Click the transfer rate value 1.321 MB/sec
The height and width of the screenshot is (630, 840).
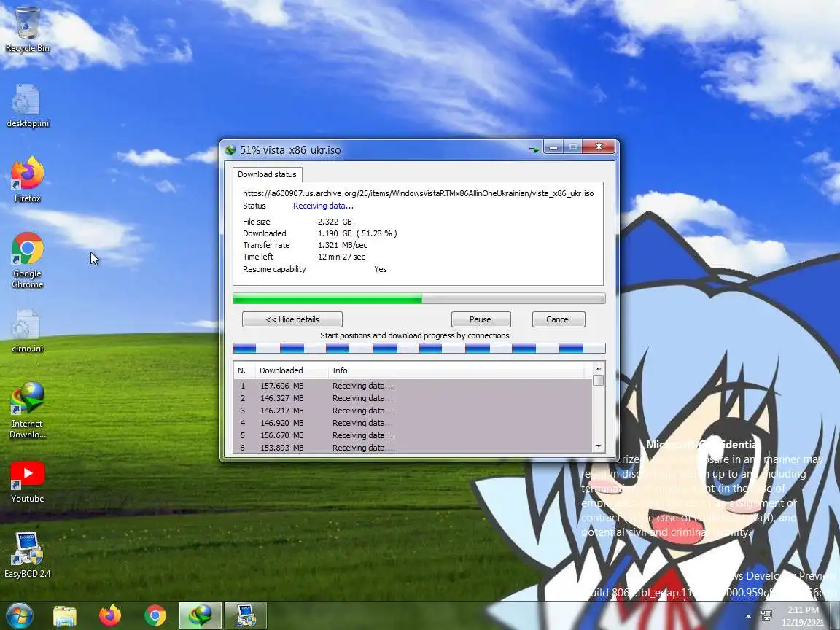click(342, 245)
